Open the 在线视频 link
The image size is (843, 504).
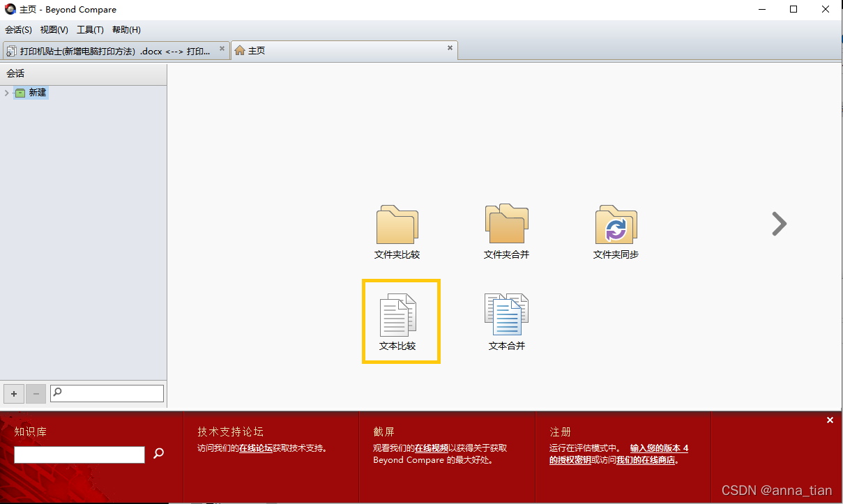432,448
